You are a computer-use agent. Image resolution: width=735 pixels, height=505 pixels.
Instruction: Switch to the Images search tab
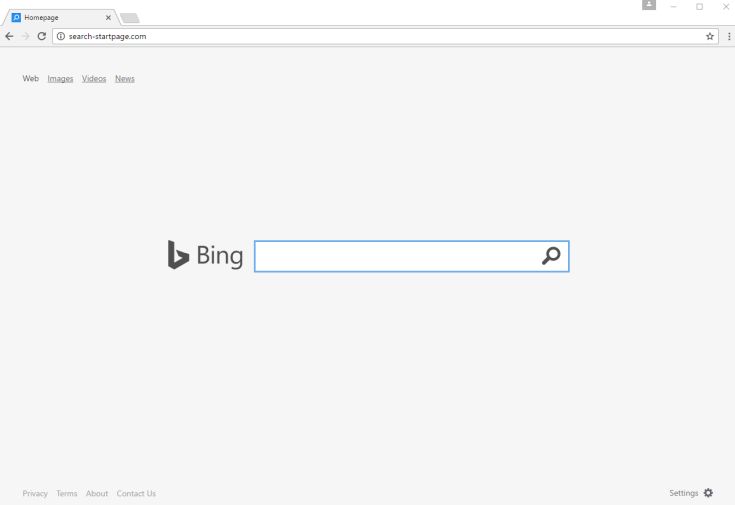pyautogui.click(x=60, y=79)
